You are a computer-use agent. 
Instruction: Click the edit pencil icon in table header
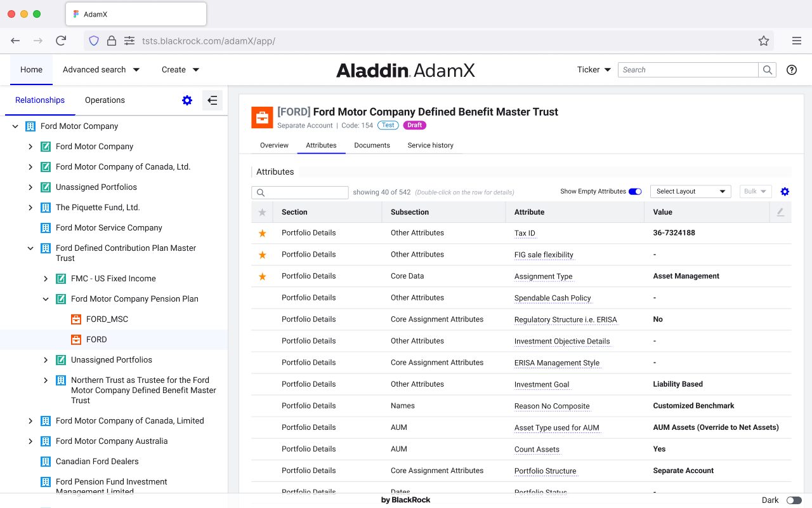[x=780, y=212]
